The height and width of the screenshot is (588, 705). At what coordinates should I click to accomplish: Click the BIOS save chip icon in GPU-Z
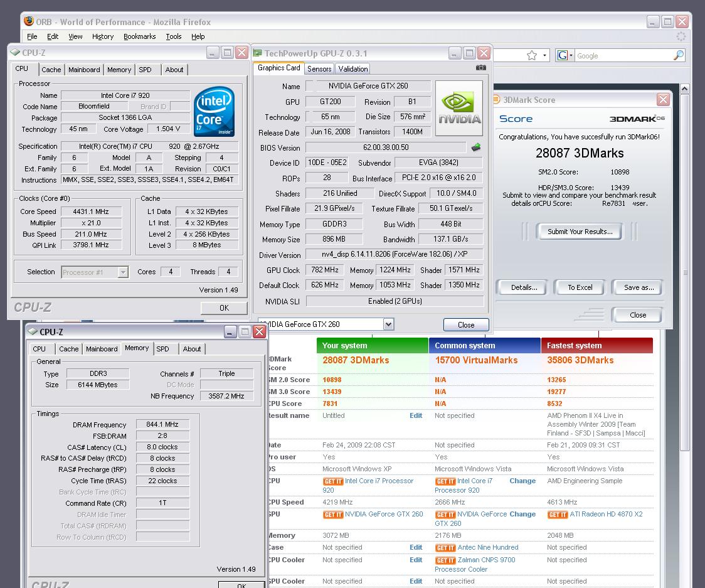[x=476, y=147]
